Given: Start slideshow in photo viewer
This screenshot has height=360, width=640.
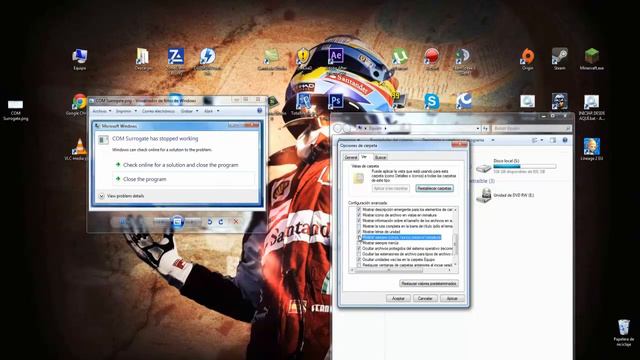Looking at the screenshot, I should 177,222.
